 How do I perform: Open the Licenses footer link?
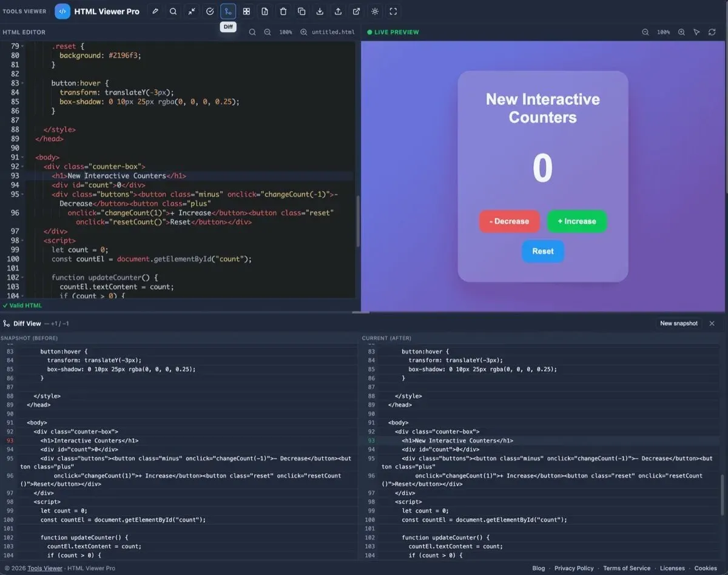[672, 568]
